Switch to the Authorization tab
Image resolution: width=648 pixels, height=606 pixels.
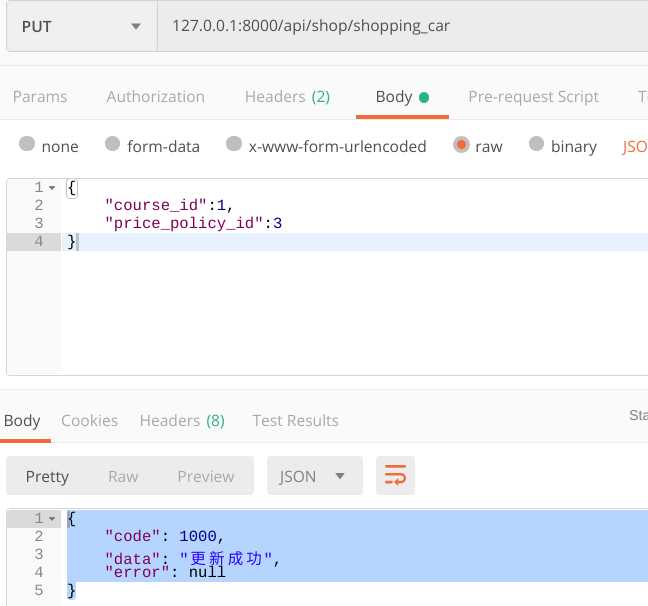pyautogui.click(x=155, y=97)
